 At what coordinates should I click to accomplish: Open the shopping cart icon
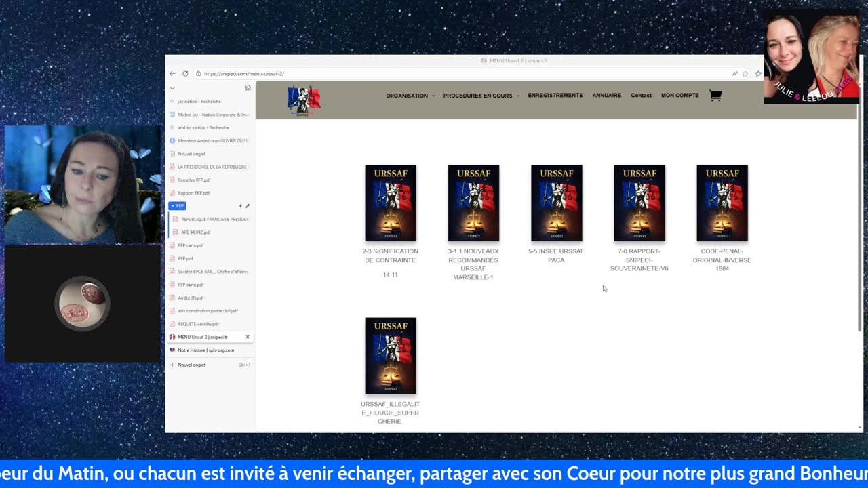715,96
